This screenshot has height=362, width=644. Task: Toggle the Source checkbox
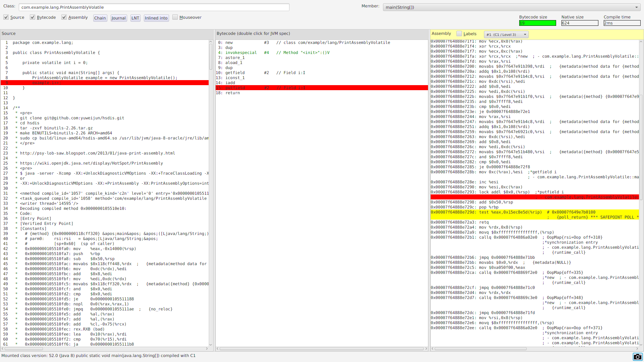tap(6, 17)
